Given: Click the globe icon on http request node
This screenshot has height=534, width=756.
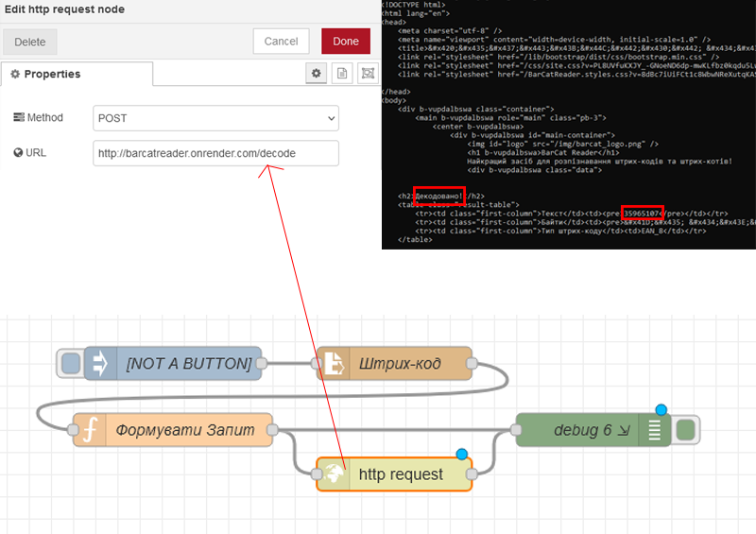Looking at the screenshot, I should click(331, 474).
